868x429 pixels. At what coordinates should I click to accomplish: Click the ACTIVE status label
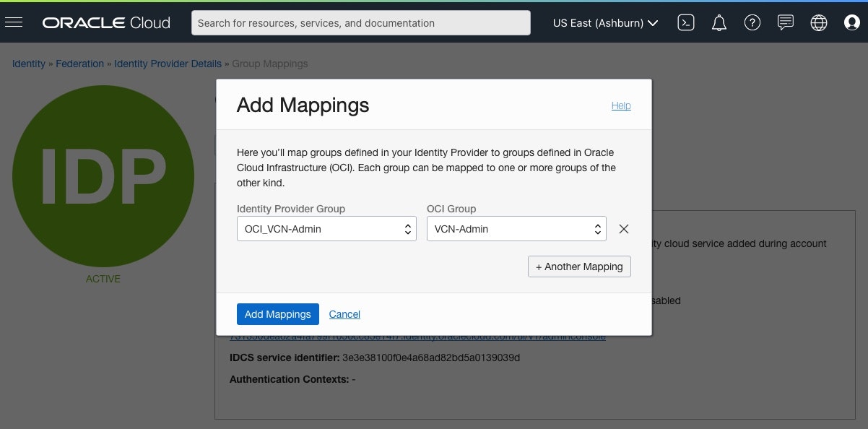pos(103,279)
